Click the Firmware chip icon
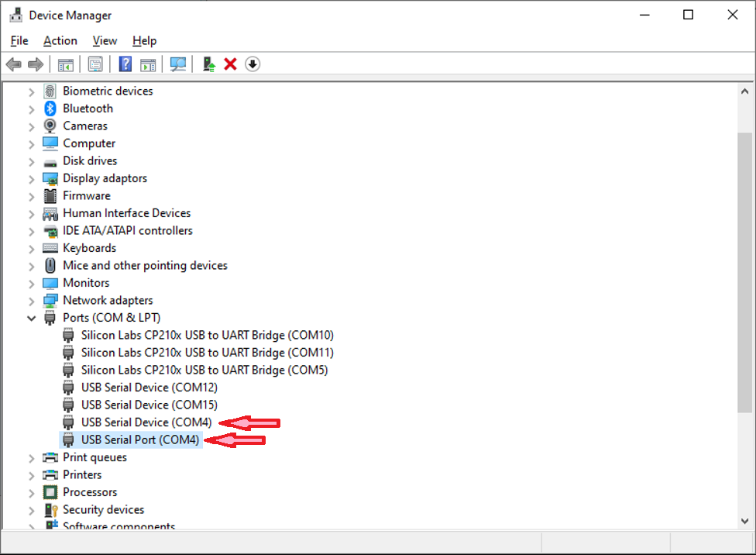Screen dimensions: 756x555 tap(50, 196)
